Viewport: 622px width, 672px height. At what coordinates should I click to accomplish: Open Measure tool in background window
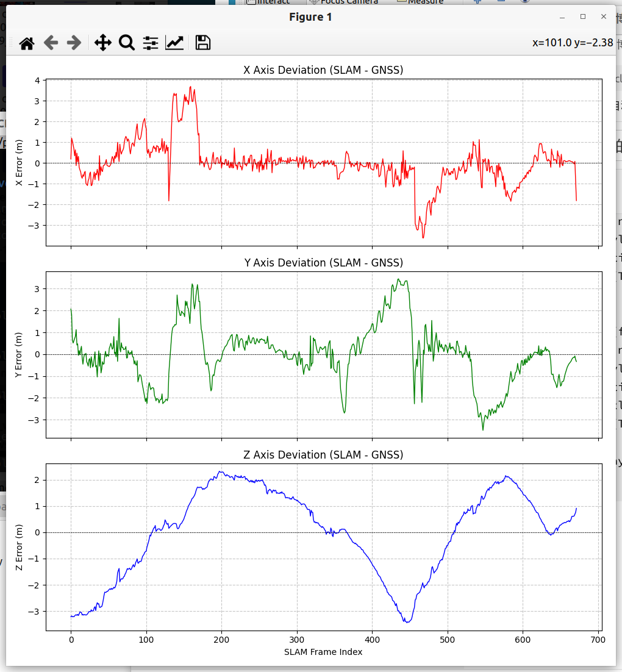pyautogui.click(x=421, y=2)
